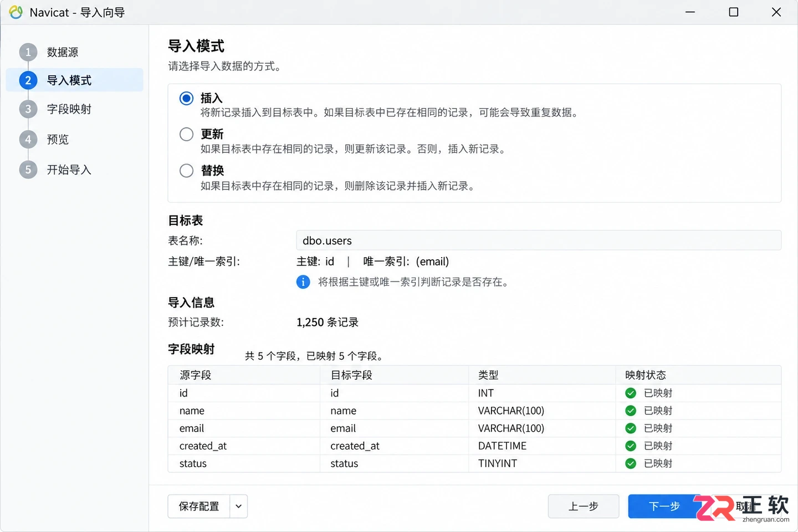Minimize the Navicat import wizard window

[690, 12]
